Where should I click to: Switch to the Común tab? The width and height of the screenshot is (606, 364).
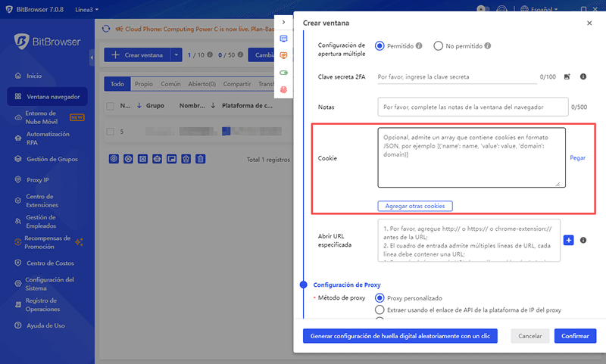[170, 84]
